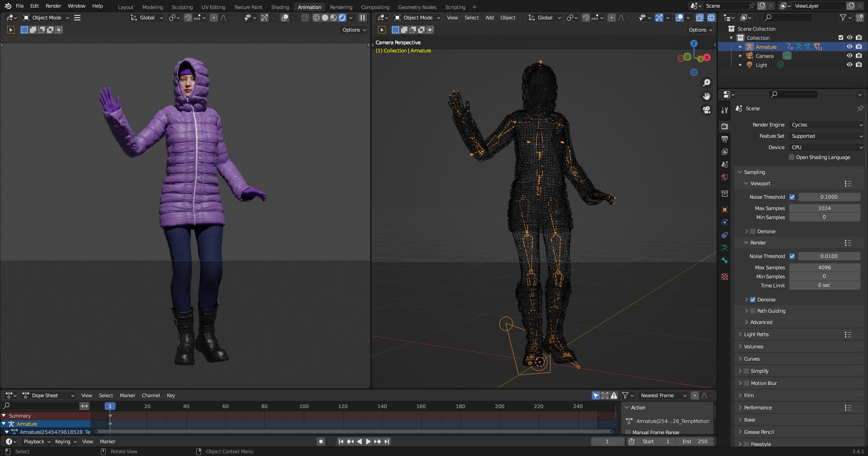Viewport: 868px width, 456px height.
Task: Hide the Amature object in viewport
Action: [x=849, y=47]
